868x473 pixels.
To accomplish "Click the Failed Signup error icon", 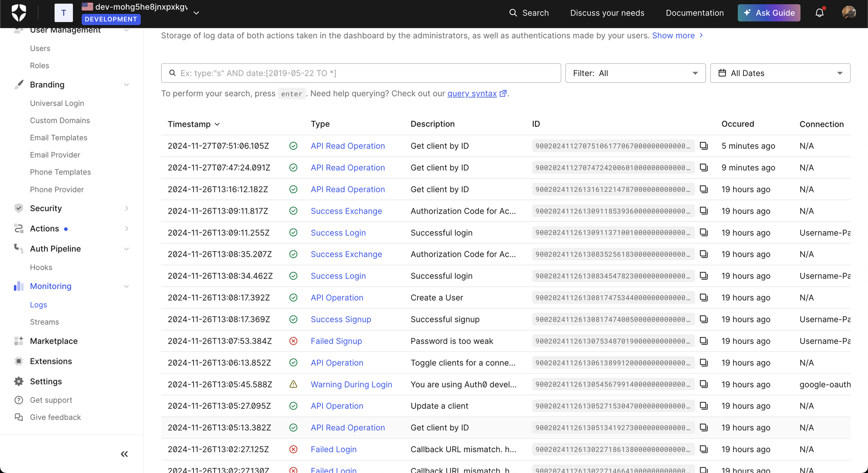I will pyautogui.click(x=294, y=341).
